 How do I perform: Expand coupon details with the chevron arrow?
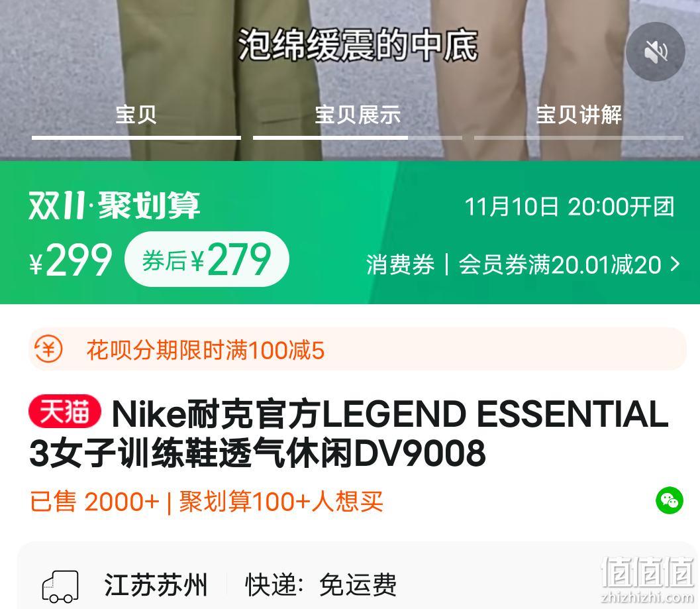point(675,264)
